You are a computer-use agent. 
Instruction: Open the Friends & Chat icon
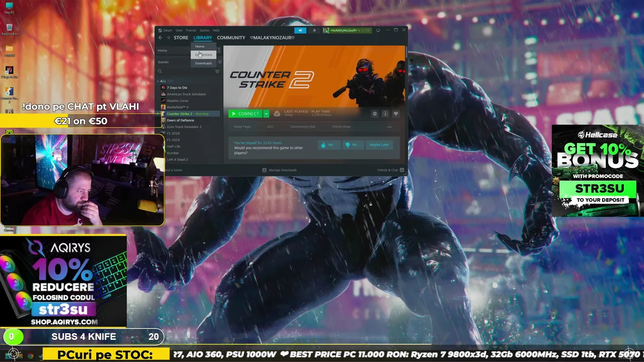coord(401,170)
